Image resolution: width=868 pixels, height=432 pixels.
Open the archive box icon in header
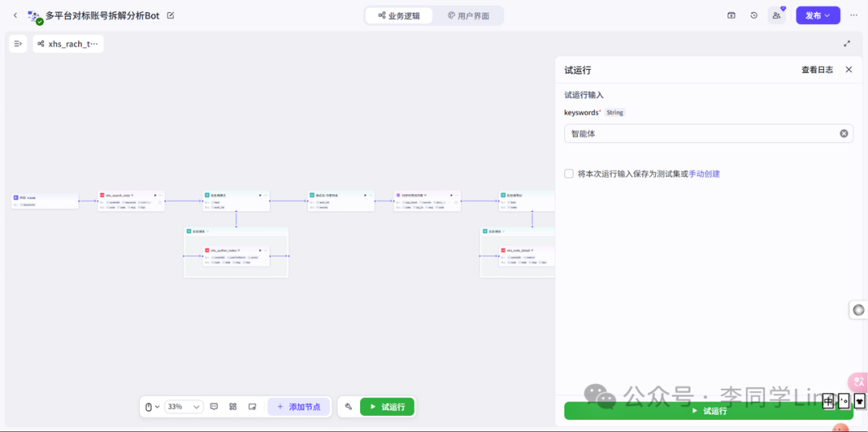click(x=731, y=15)
